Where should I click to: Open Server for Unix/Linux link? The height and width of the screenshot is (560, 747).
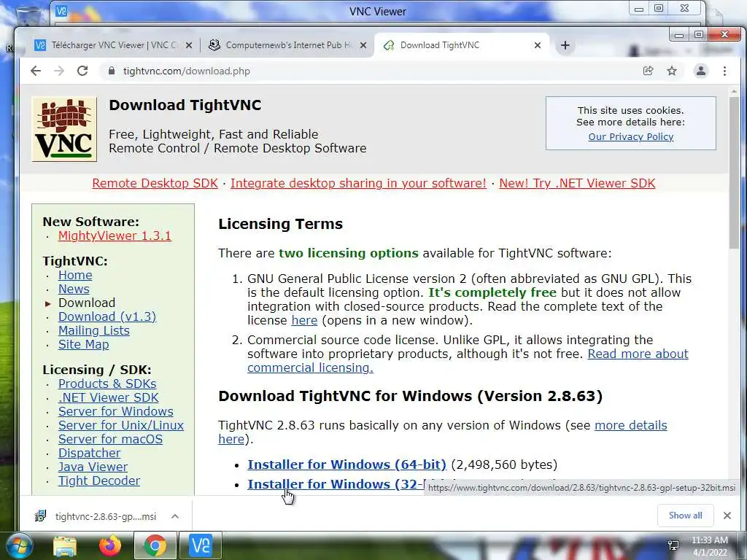(121, 425)
